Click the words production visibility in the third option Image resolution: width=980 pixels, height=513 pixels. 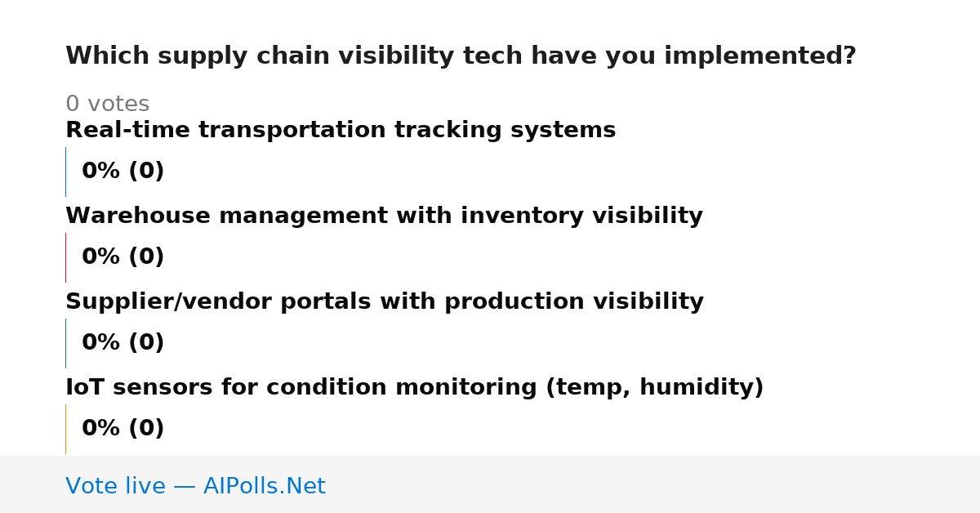point(573,302)
